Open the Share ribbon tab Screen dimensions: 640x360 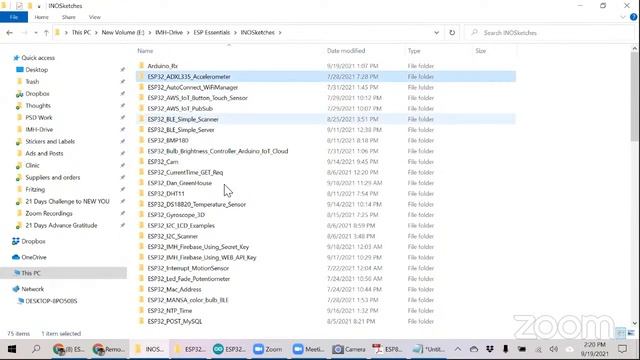coord(69,17)
